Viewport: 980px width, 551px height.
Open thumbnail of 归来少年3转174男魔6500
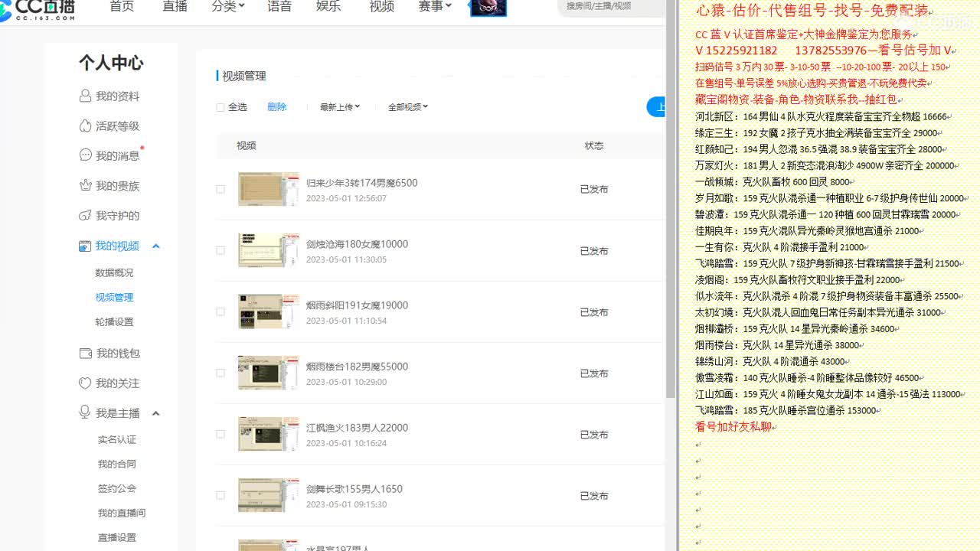click(268, 189)
